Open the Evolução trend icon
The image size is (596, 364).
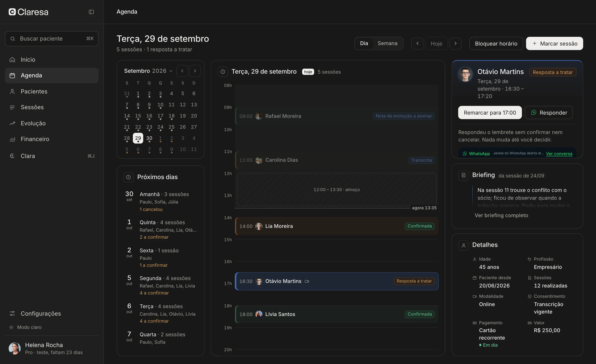pos(12,123)
